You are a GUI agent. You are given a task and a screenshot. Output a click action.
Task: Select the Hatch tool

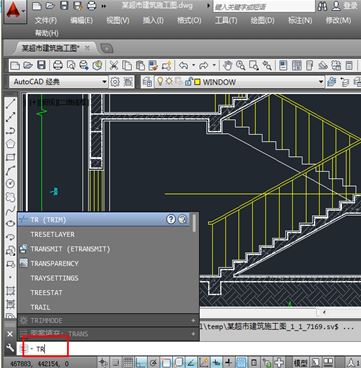[x=11, y=290]
